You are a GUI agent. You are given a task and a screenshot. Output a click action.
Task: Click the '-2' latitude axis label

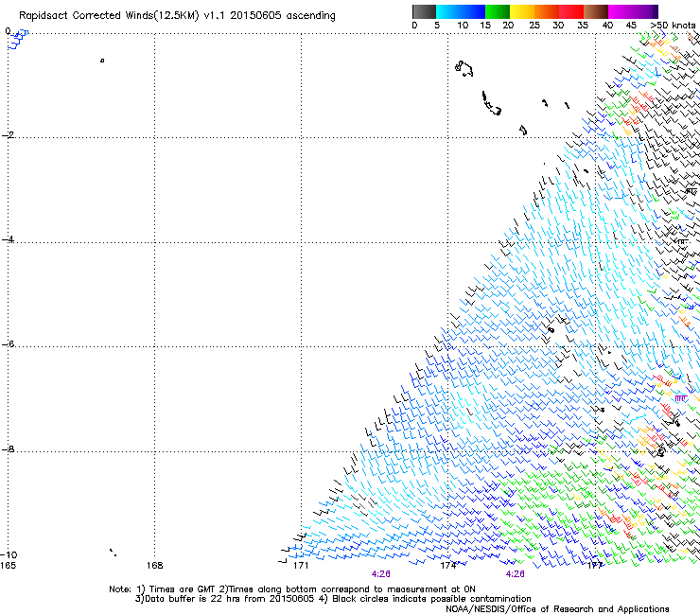click(x=8, y=135)
